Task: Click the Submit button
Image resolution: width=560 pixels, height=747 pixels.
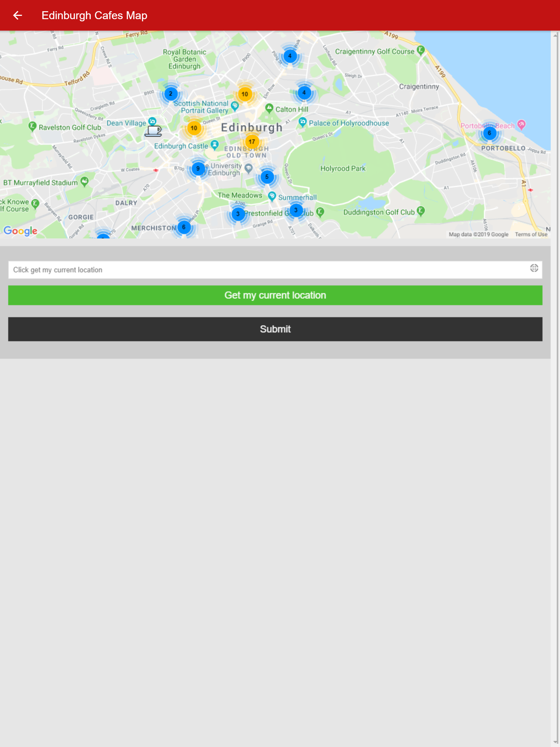Action: (x=275, y=329)
